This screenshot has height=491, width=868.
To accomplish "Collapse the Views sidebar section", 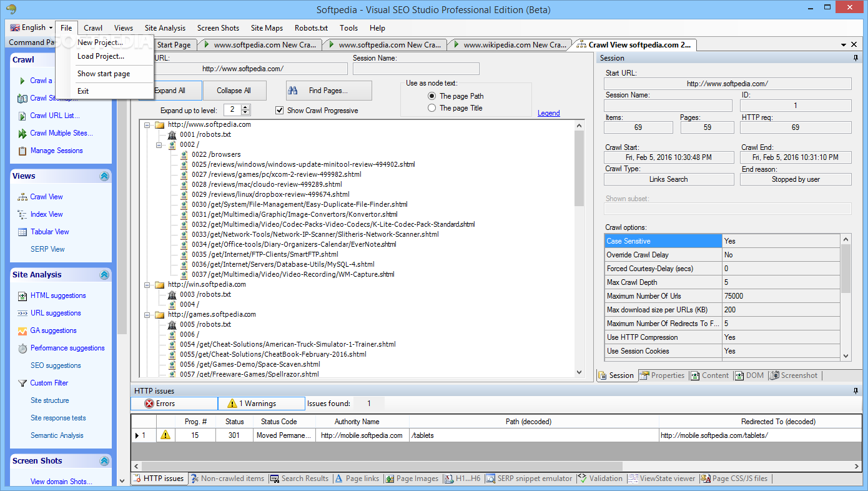I will [104, 176].
